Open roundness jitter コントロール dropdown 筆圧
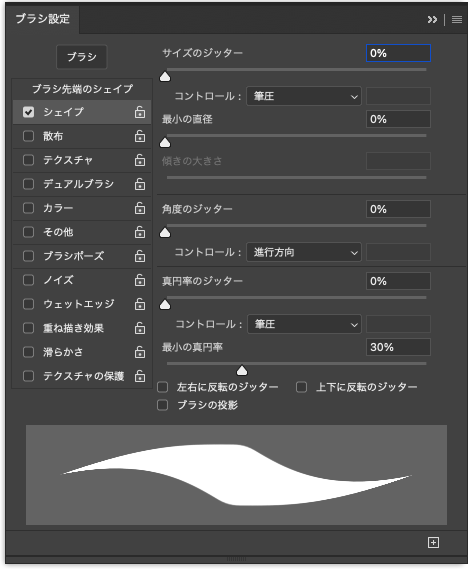The height and width of the screenshot is (571, 468). [x=304, y=324]
